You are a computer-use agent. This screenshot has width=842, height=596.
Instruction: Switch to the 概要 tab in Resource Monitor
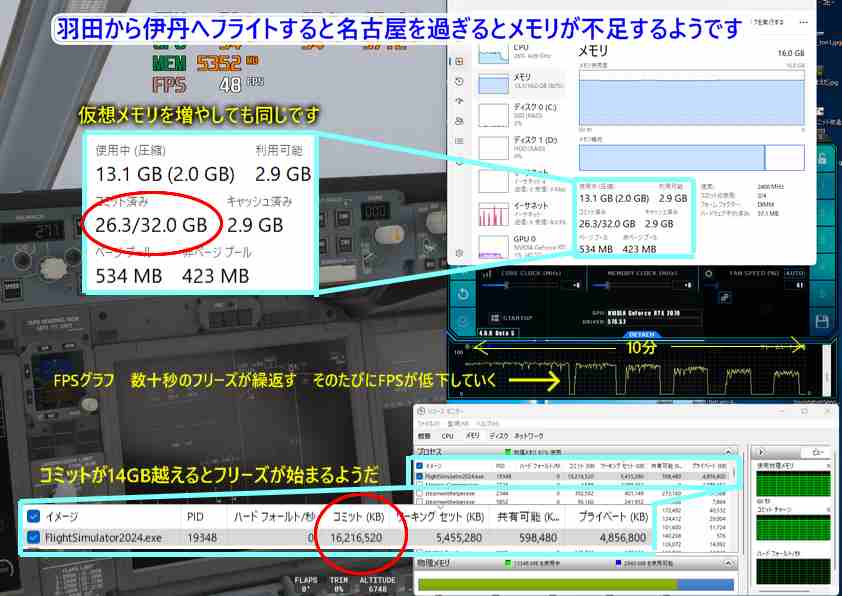tap(424, 436)
